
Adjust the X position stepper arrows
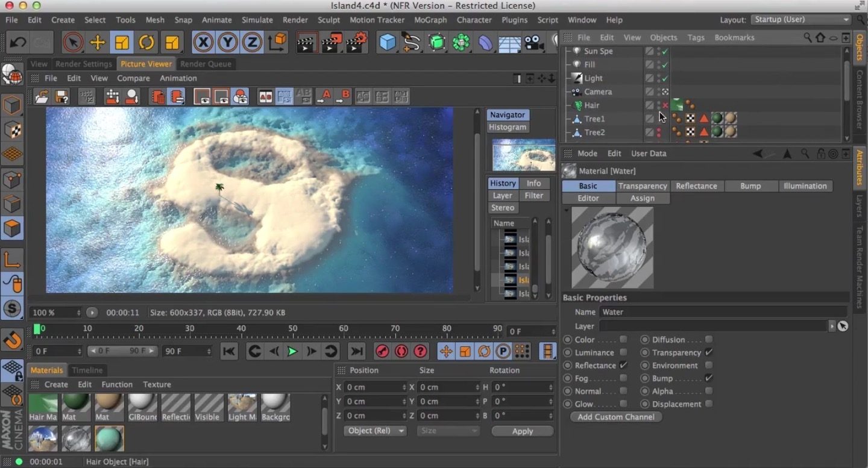pos(404,387)
